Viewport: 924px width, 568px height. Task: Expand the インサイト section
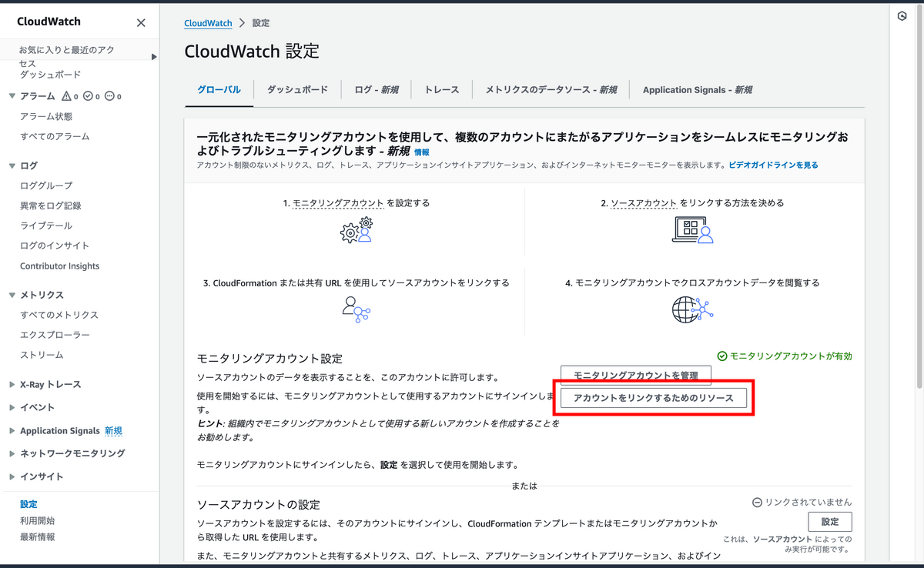click(x=12, y=476)
